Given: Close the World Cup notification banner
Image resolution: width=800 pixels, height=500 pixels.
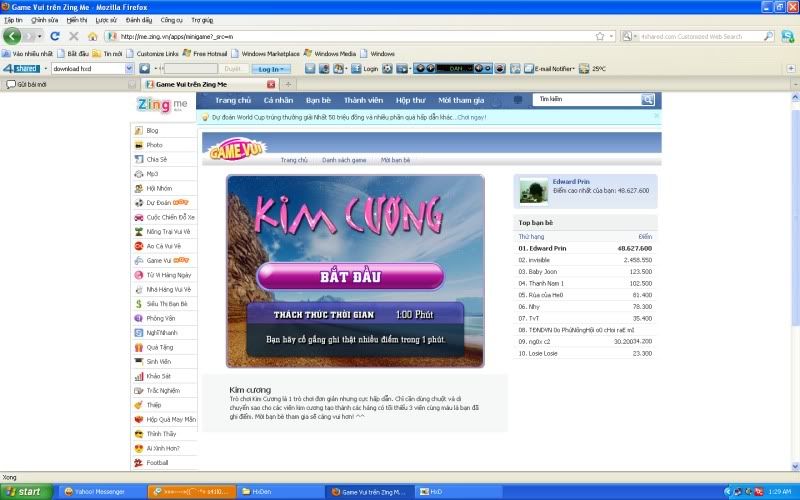Looking at the screenshot, I should click(657, 116).
